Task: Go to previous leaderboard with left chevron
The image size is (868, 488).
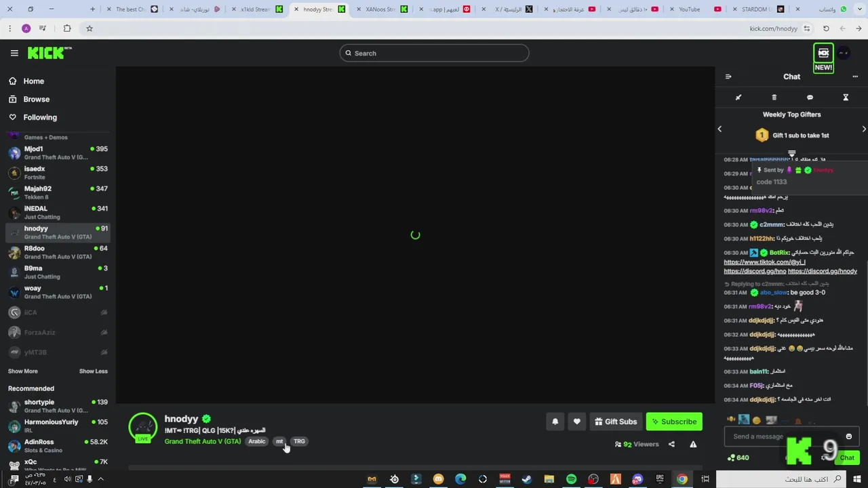Action: tap(719, 129)
